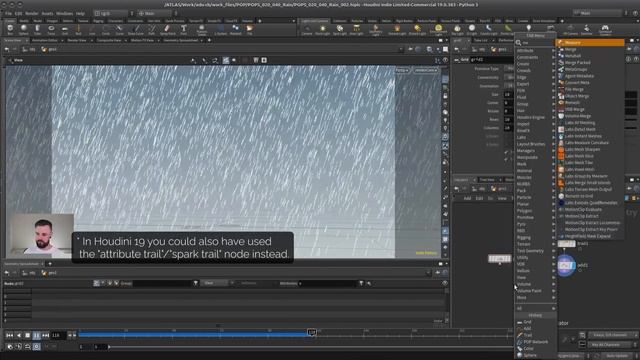Jump to first frame of playbar
The image size is (640, 360).
[9, 335]
